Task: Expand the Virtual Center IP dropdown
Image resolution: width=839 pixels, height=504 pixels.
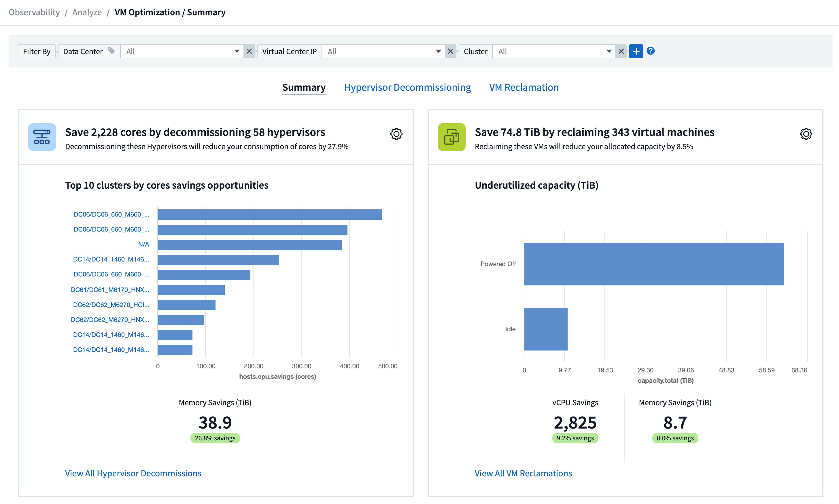Action: coord(438,51)
